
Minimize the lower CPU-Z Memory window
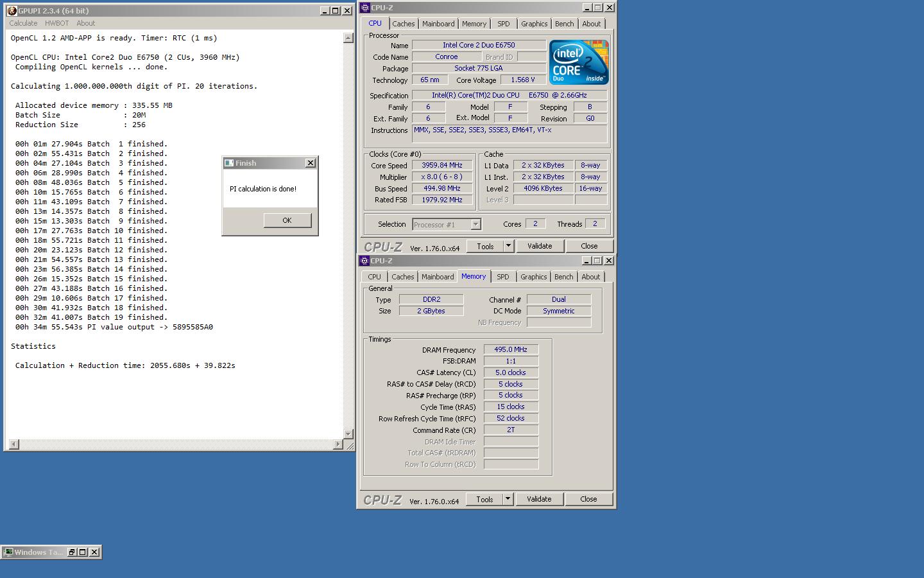pyautogui.click(x=586, y=261)
